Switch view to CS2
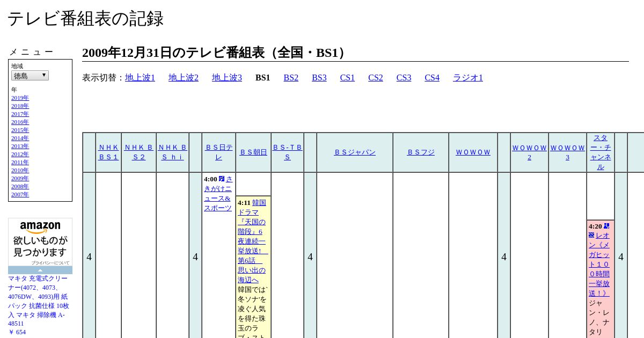The width and height of the screenshot is (644, 338). pyautogui.click(x=376, y=78)
